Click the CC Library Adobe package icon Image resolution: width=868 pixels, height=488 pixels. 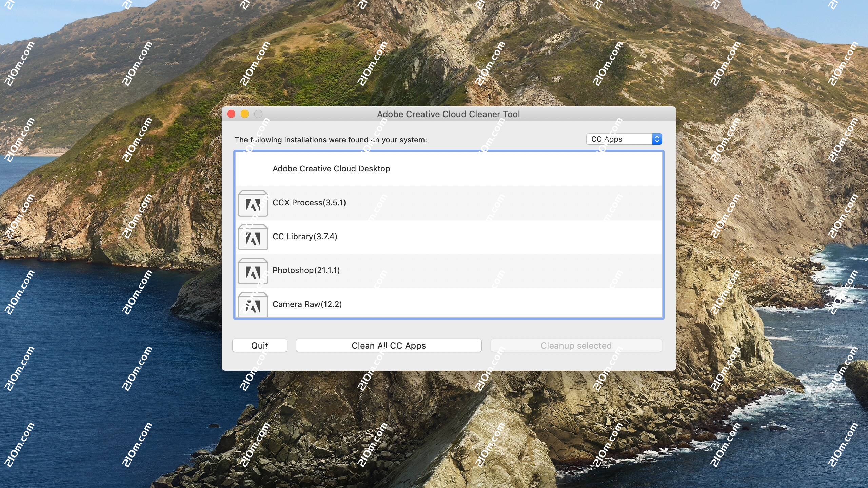pyautogui.click(x=253, y=237)
